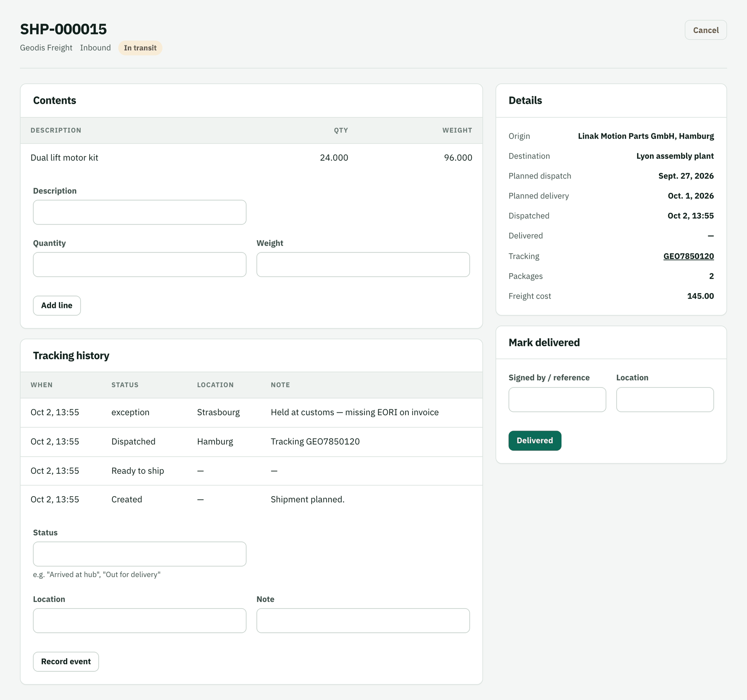Click the Cancel button
The image size is (747, 700).
[705, 30]
